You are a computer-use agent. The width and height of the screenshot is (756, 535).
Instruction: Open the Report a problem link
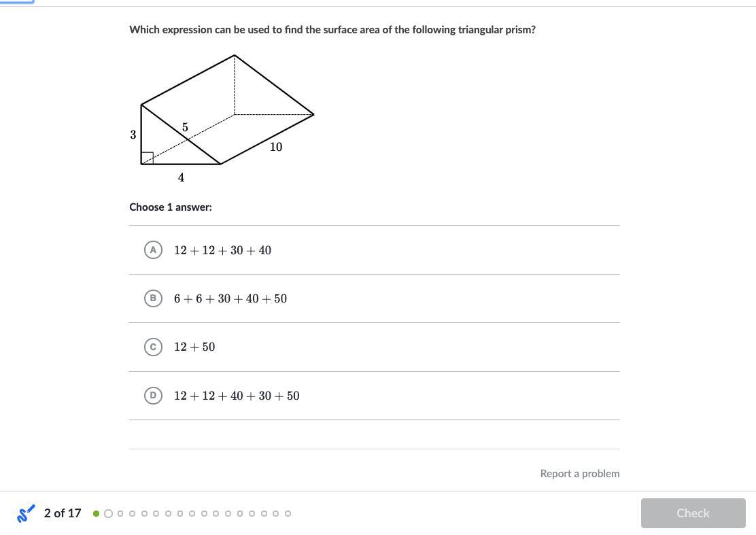[x=579, y=473]
